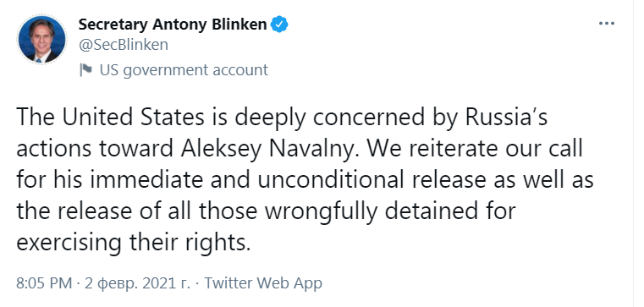Click the phrase "We reiterate our call"
The image size is (644, 307).
476,149
